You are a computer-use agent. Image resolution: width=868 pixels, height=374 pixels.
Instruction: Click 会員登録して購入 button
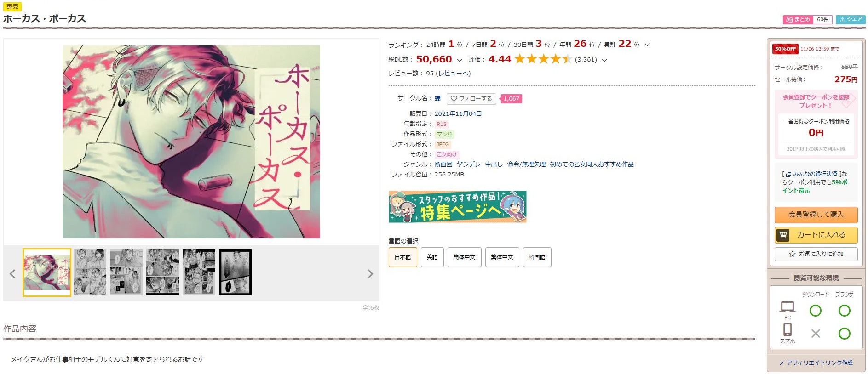click(x=816, y=215)
